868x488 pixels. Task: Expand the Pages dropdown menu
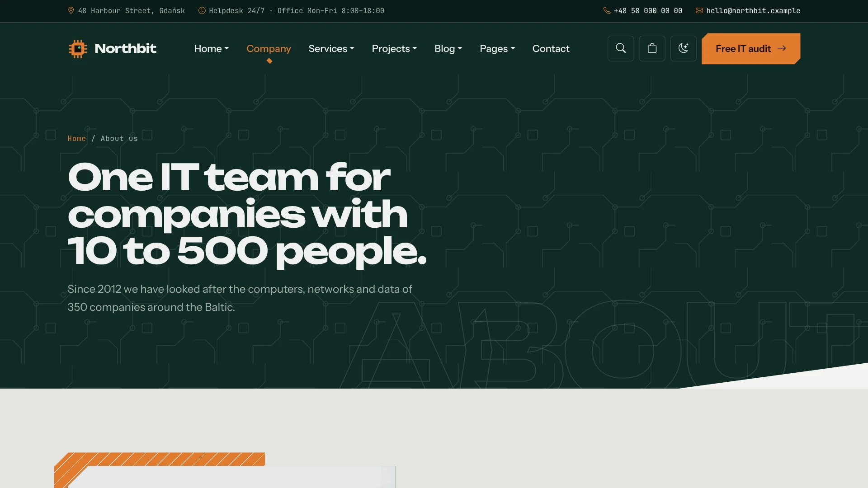(497, 48)
